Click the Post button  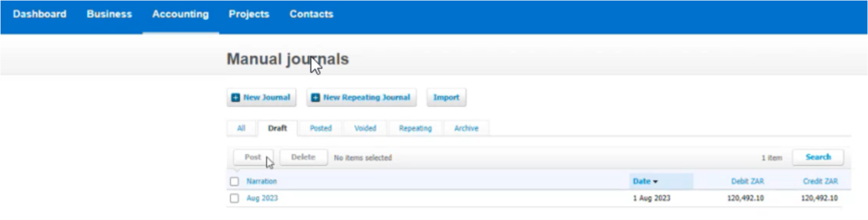253,158
